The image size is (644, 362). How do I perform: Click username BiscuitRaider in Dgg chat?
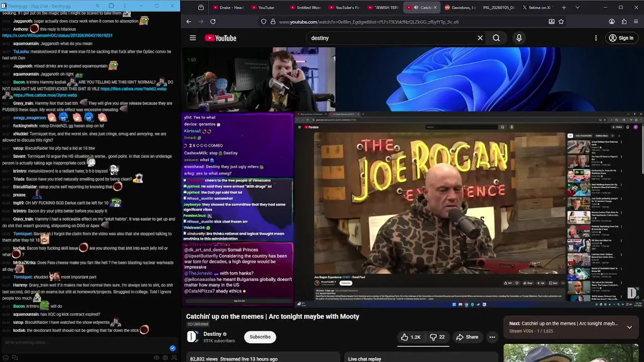click(25, 187)
